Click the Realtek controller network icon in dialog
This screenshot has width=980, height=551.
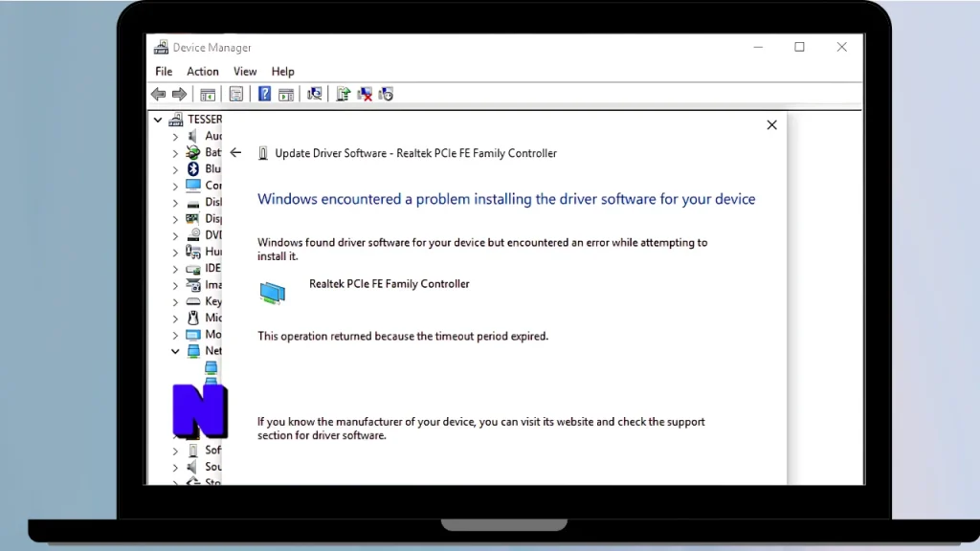click(273, 293)
